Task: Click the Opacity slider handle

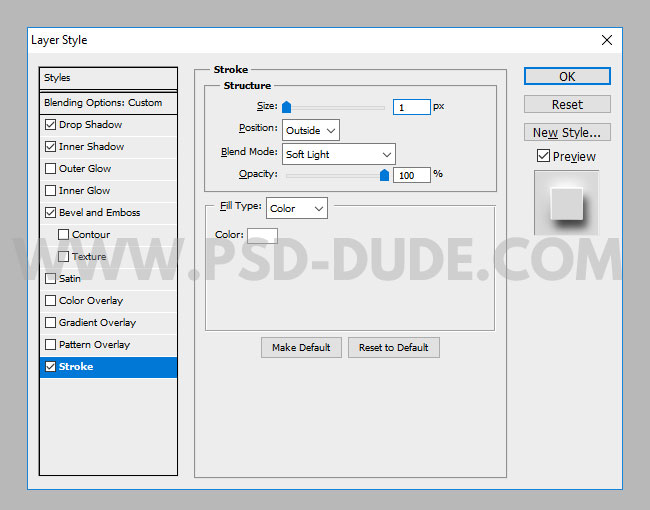Action: pos(384,175)
